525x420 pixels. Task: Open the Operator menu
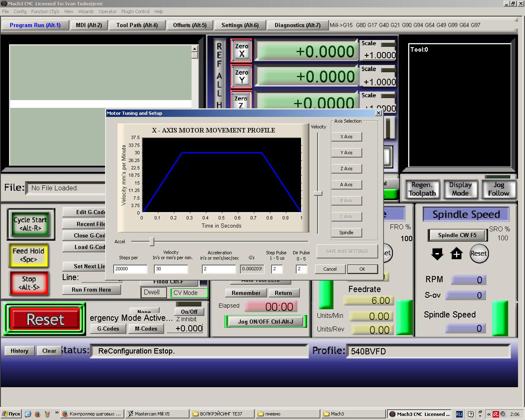107,11
